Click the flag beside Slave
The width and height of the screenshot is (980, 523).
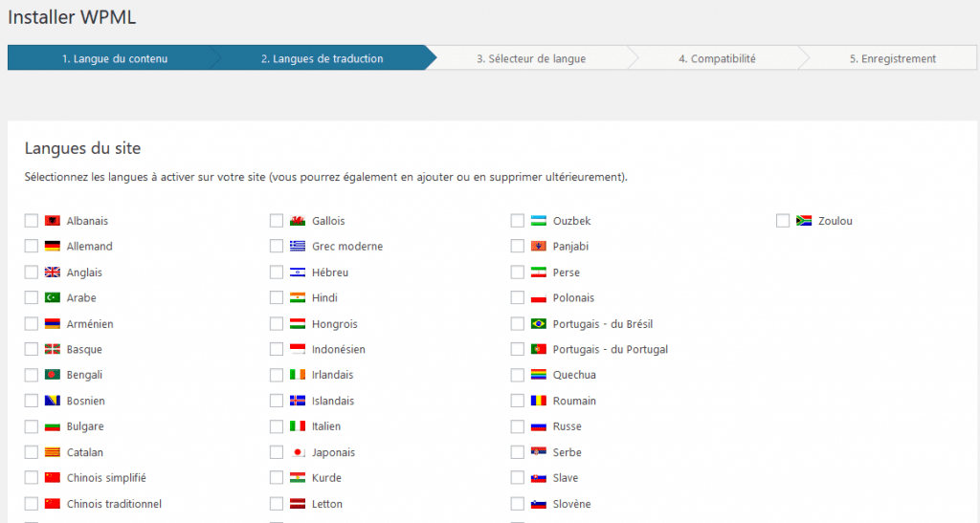pos(539,478)
